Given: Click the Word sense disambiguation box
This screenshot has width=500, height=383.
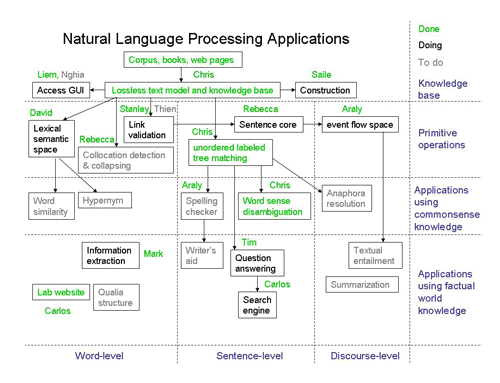Looking at the screenshot, I should pos(274,206).
